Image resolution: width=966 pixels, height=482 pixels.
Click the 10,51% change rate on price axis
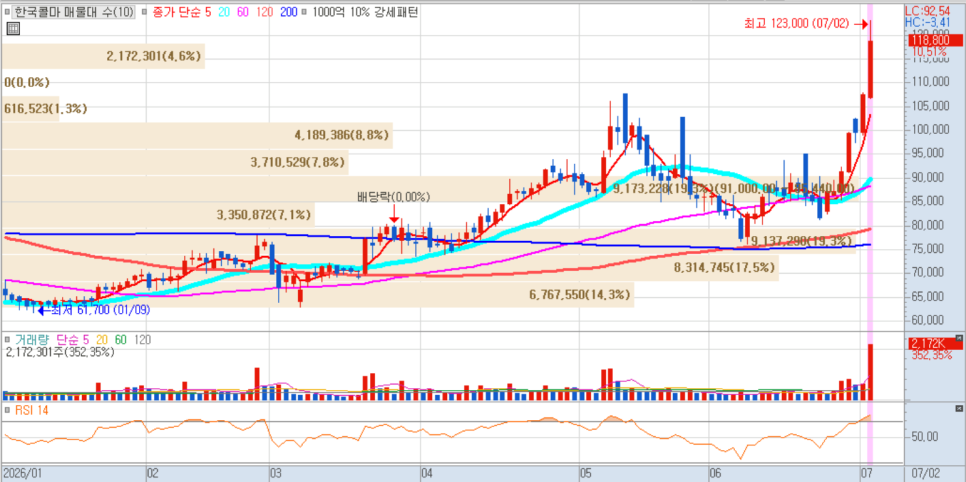[930, 52]
